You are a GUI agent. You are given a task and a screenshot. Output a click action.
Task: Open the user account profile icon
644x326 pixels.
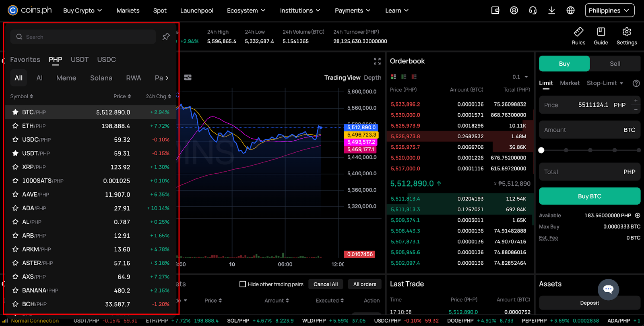pos(514,10)
